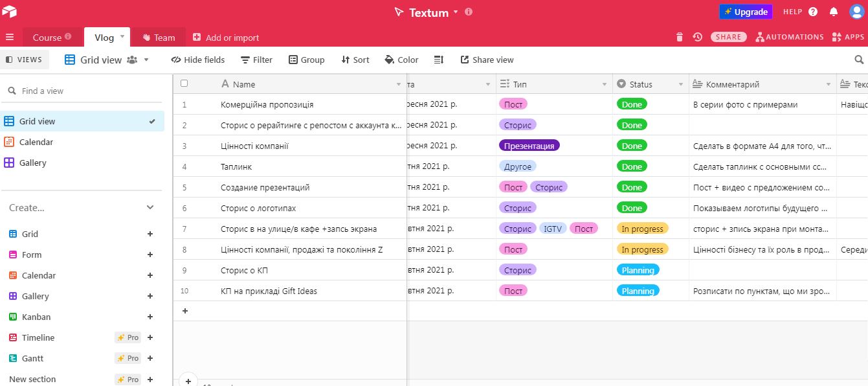
Task: Click the row height icon
Action: click(x=438, y=60)
